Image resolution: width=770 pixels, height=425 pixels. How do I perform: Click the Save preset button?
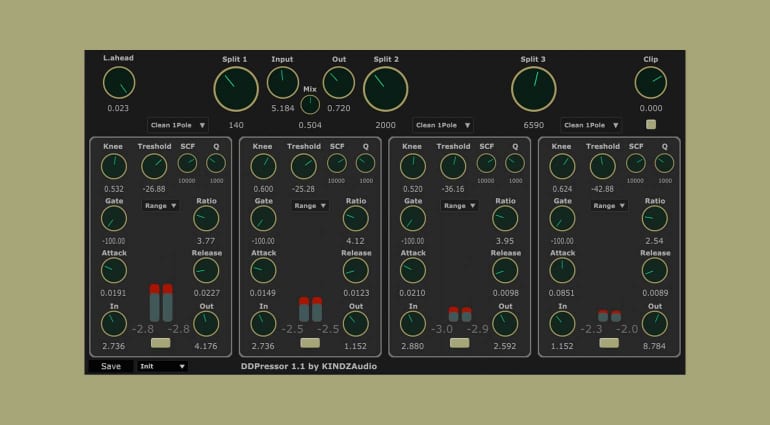(110, 366)
